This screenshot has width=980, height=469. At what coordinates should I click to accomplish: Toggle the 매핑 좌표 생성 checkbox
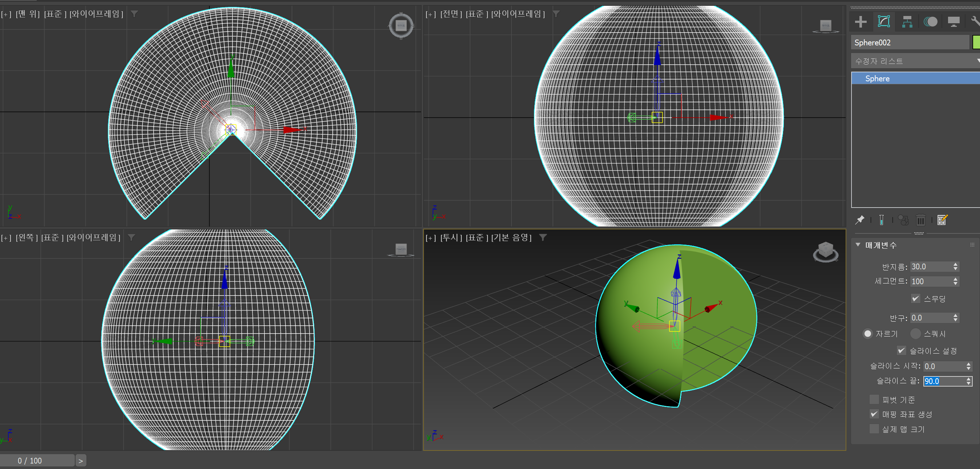click(874, 414)
